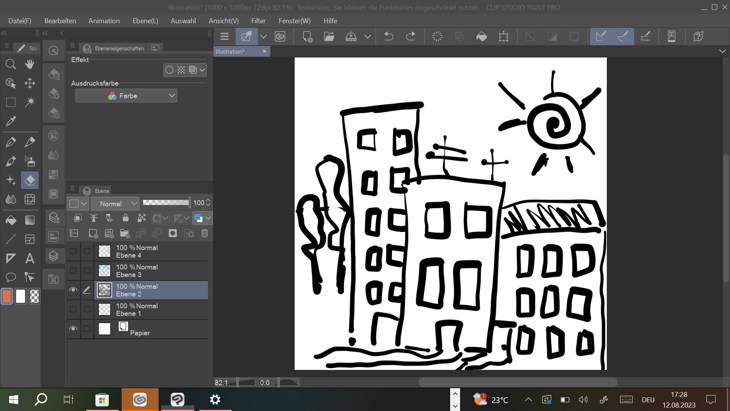Click the smartphone connection icon in the command bar
730x411 pixels.
point(671,36)
